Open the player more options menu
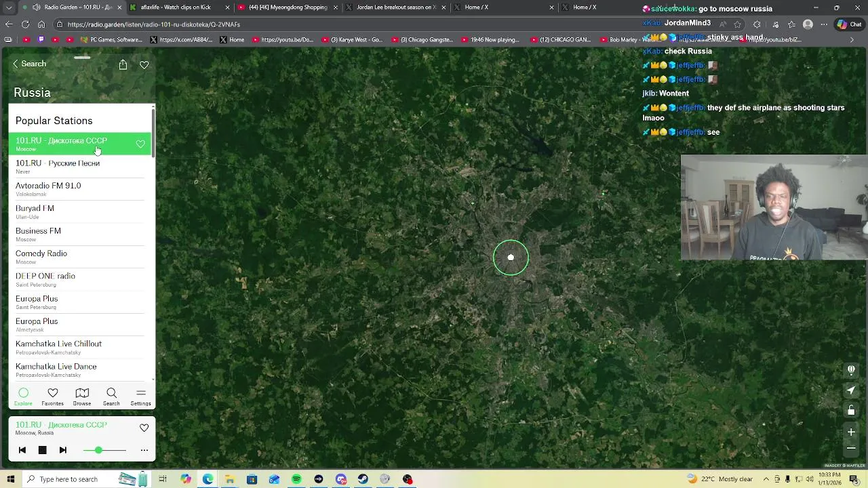The image size is (868, 488). pyautogui.click(x=144, y=450)
